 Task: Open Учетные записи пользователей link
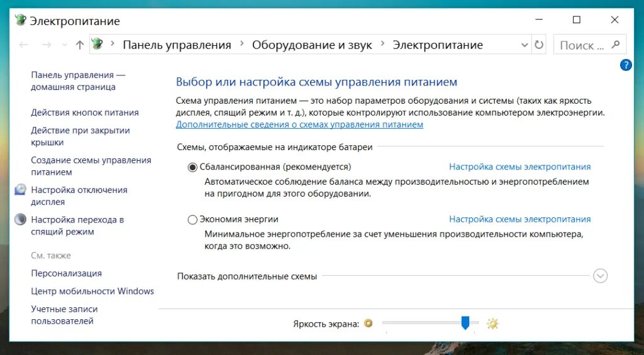pos(64,315)
